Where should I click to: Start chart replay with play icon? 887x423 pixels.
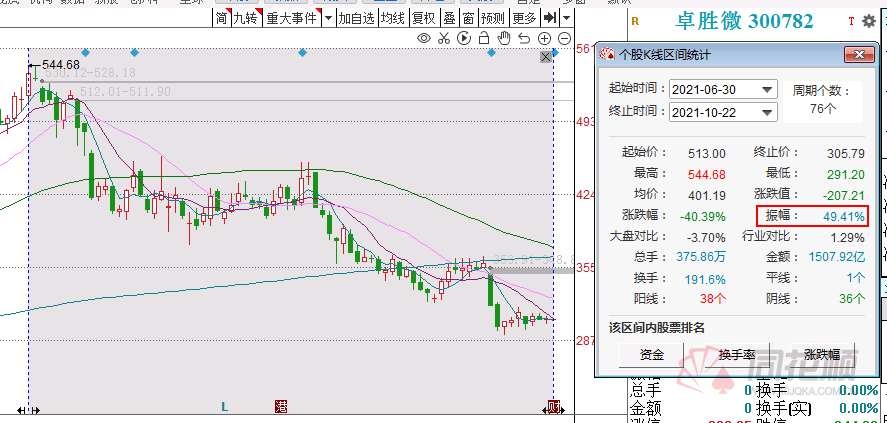464,38
